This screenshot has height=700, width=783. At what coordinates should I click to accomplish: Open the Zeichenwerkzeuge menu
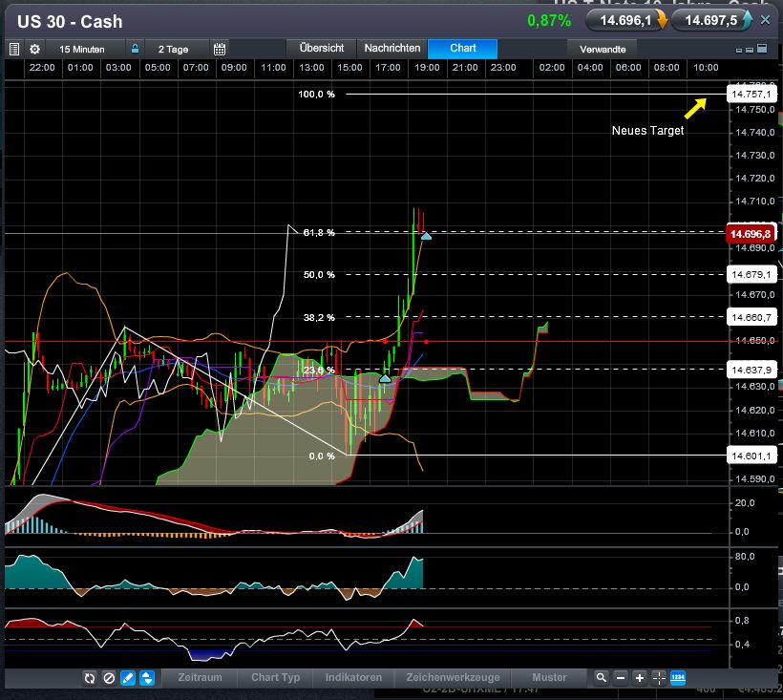click(453, 677)
